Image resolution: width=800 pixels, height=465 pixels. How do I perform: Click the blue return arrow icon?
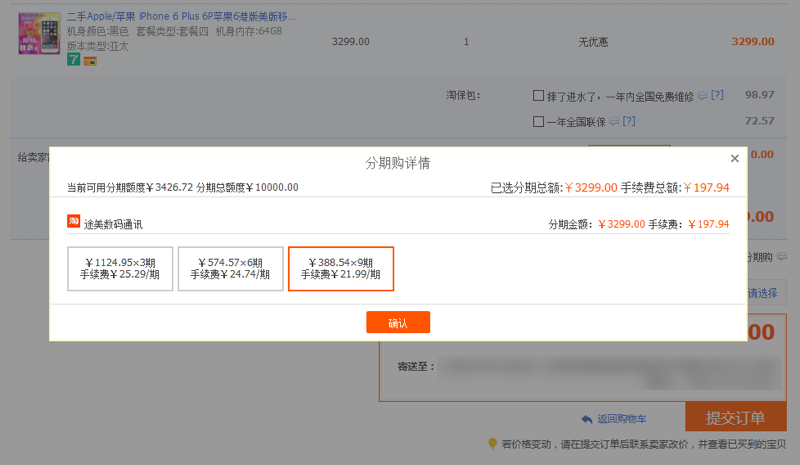tap(587, 418)
